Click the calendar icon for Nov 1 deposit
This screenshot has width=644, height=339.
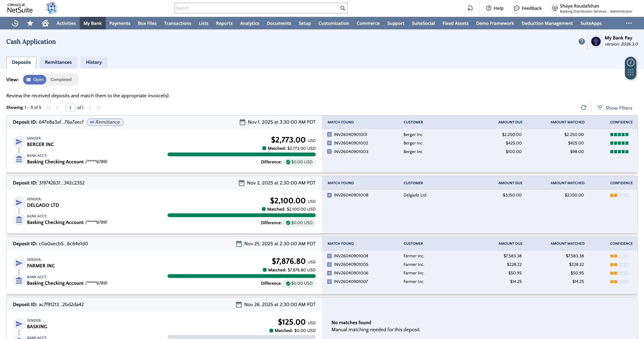242,122
